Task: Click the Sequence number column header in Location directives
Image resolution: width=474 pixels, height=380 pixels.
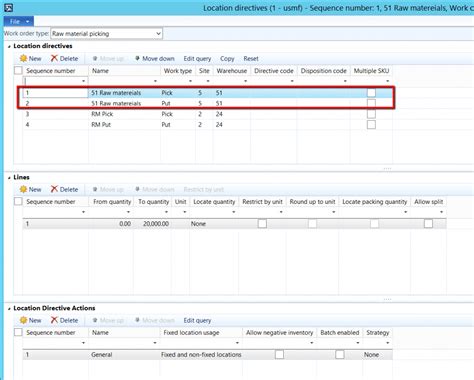Action: tap(55, 71)
